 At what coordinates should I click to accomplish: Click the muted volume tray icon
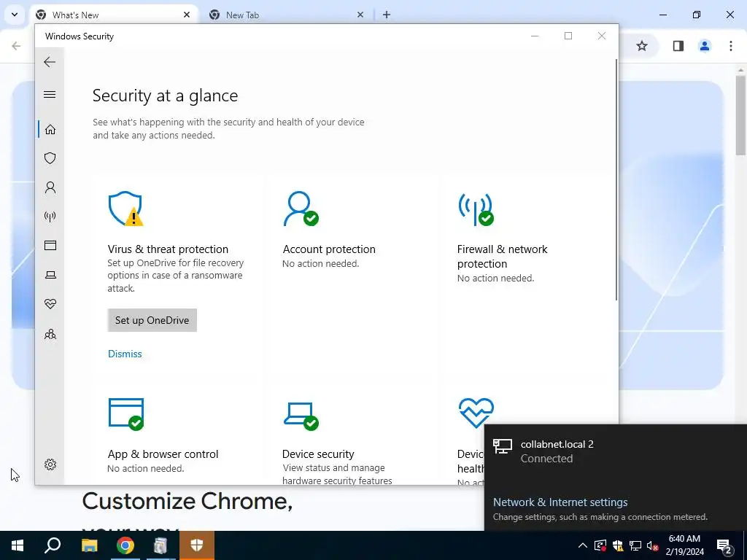[653, 545]
